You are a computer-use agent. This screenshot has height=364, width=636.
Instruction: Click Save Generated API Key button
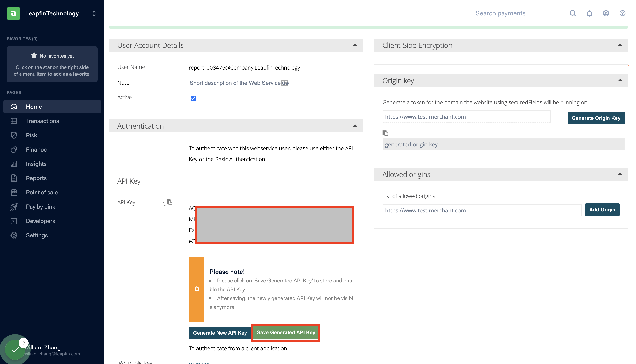pos(286,332)
